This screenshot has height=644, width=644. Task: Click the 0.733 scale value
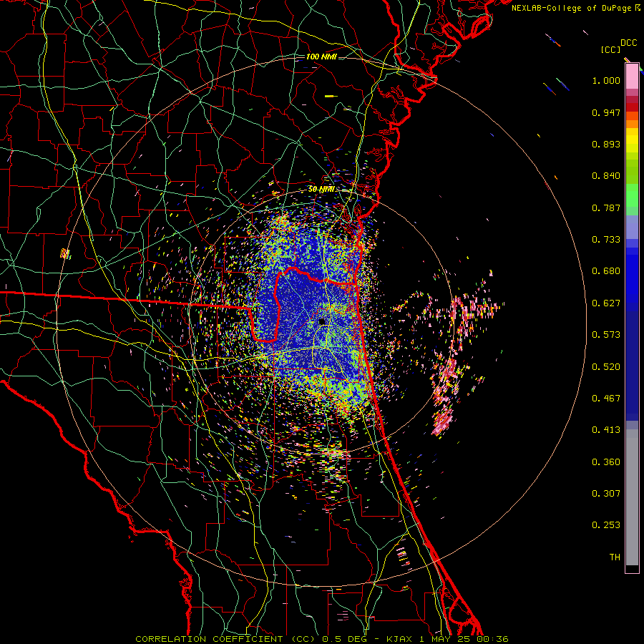coord(606,240)
